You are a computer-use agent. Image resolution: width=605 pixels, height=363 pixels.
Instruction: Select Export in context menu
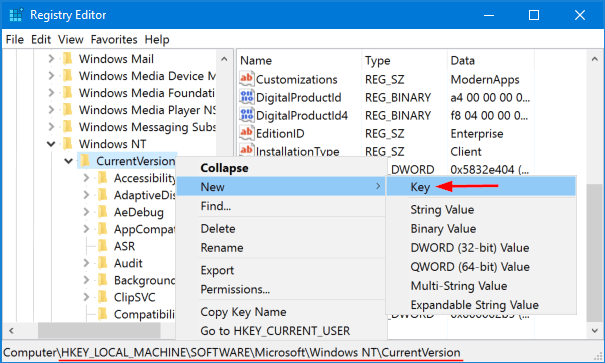coord(281,270)
